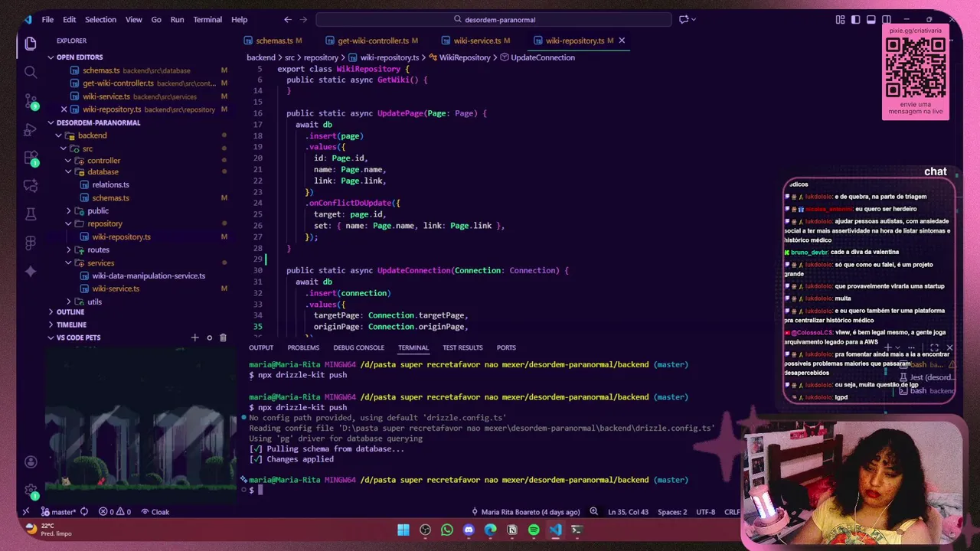Open the Search view icon
This screenshot has height=551, width=980.
tap(31, 72)
